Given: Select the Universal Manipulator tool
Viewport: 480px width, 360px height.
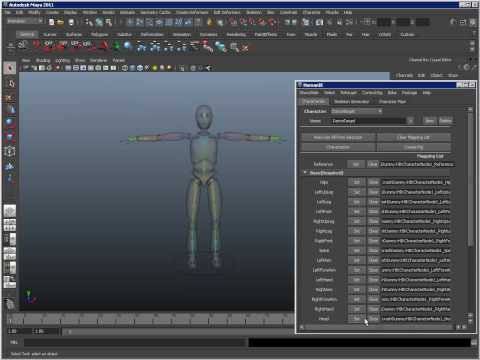Looking at the screenshot, I should coord(10,151).
